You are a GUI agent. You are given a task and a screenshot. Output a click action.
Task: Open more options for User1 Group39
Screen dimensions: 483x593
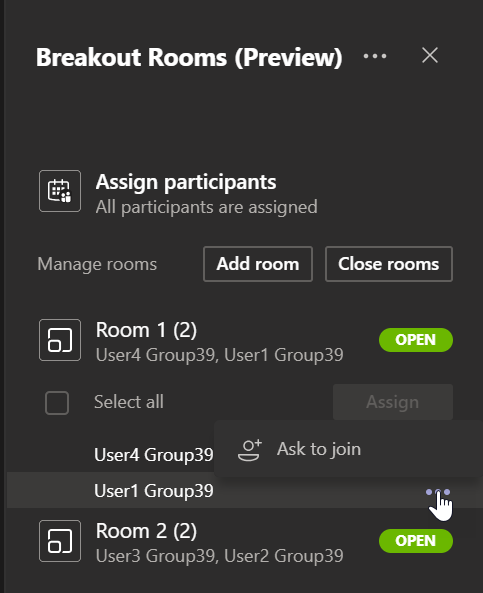438,492
